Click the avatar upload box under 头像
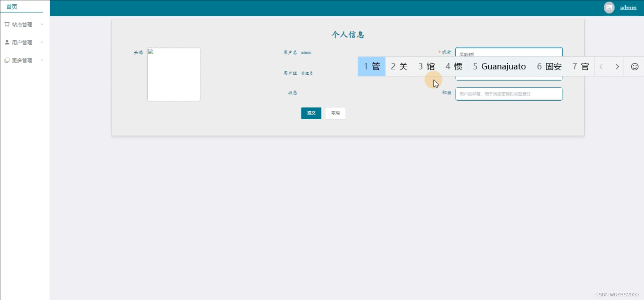The image size is (644, 300). tap(174, 74)
